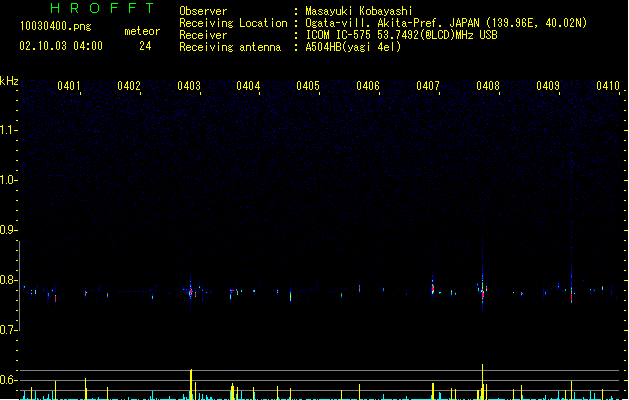629x400 pixels.
Task: Click the date stamp 02.10.03 04:00
Action: click(x=61, y=46)
